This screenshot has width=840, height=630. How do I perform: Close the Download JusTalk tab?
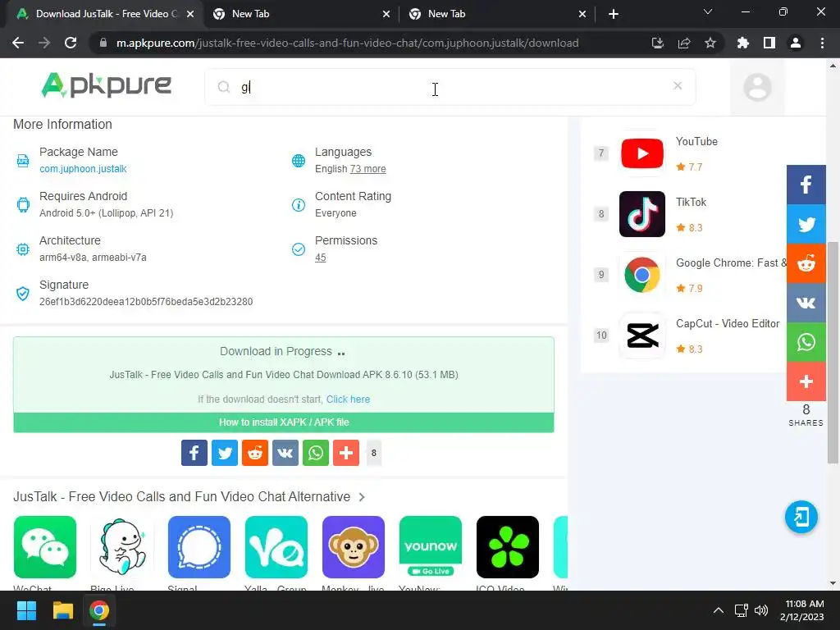(x=190, y=14)
